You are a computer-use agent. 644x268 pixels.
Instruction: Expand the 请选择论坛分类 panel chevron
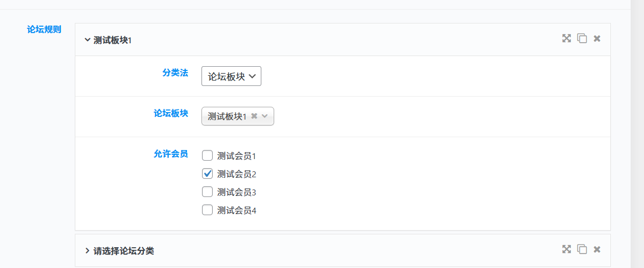pos(87,250)
